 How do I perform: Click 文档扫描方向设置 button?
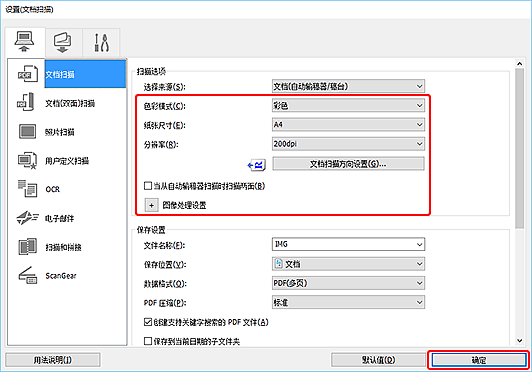point(348,164)
